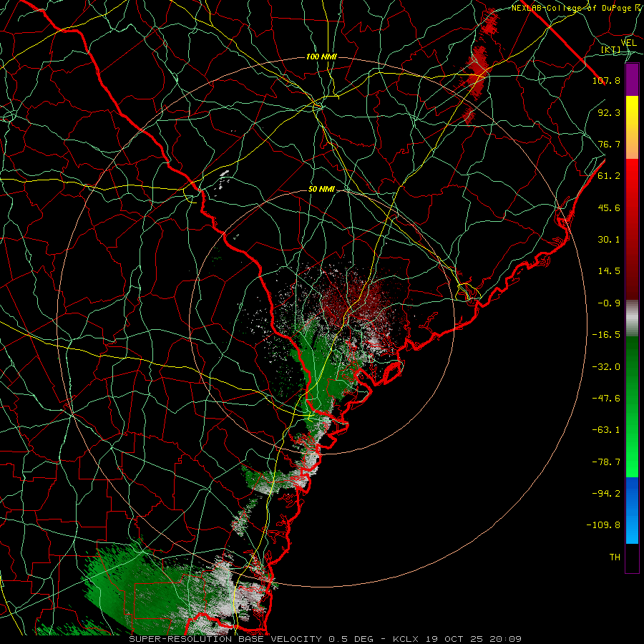Click the blue segment of the velocity color bar

click(x=632, y=510)
